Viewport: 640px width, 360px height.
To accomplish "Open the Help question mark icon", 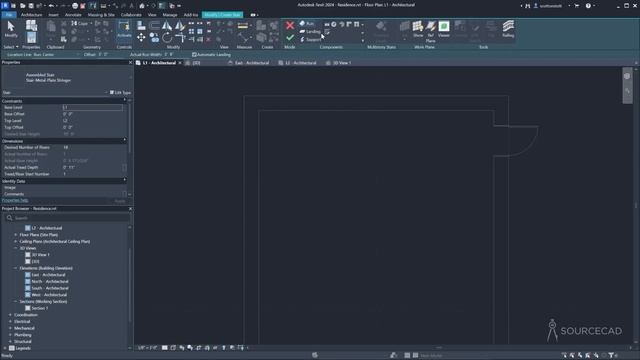I will pyautogui.click(x=588, y=6).
